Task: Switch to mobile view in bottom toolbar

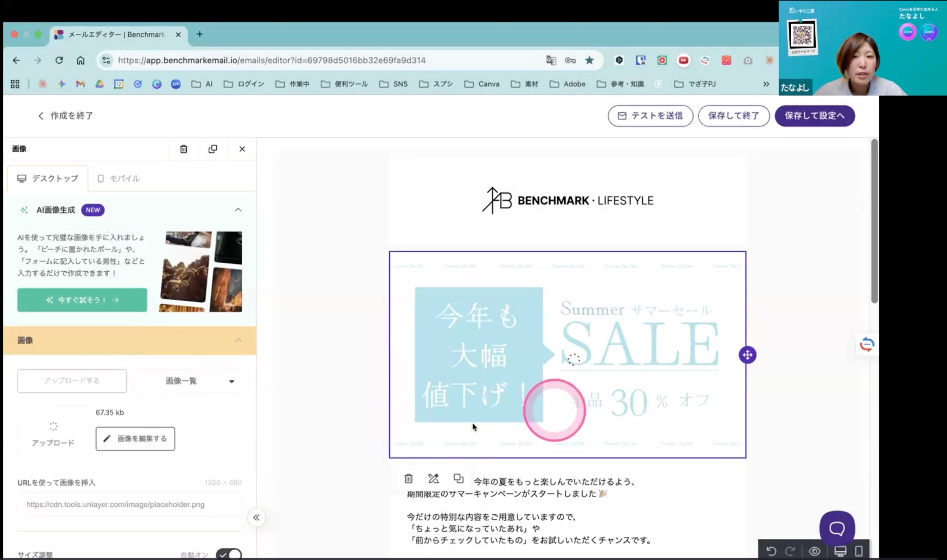Action: tap(859, 551)
